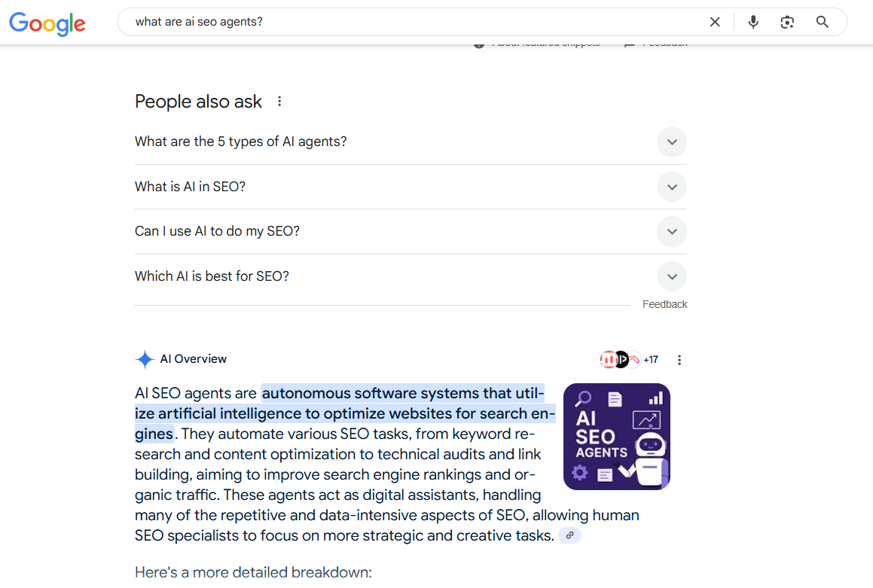
Task: Open Google Lens camera search
Action: pyautogui.click(x=787, y=22)
